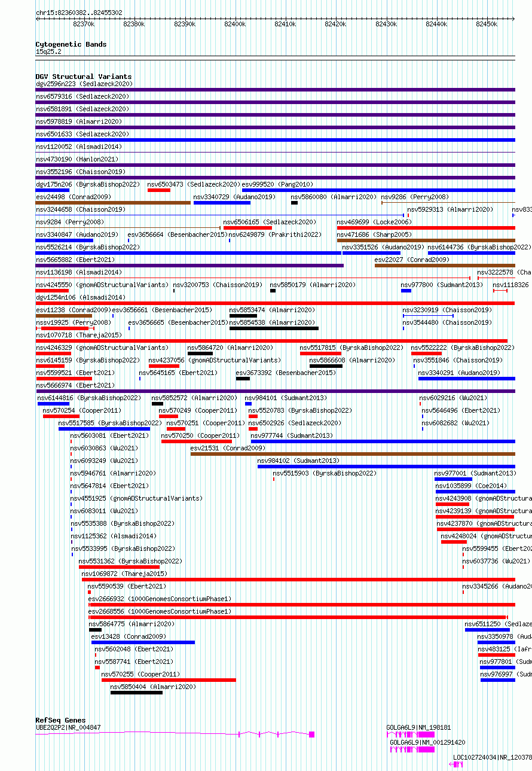The height and width of the screenshot is (771, 532).
Task: Click the black bar under nsv5864720 (Almarri2020)
Action: [x=200, y=353]
